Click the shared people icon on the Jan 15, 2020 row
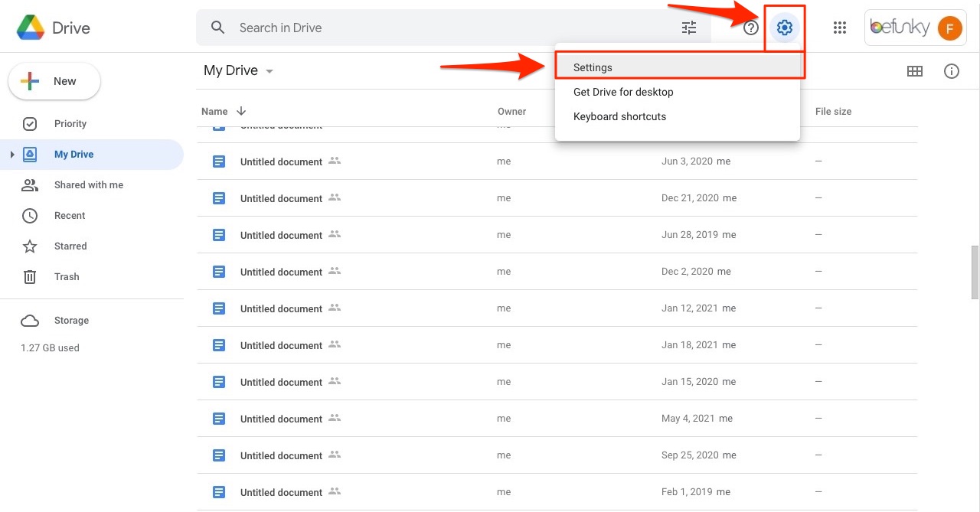This screenshot has width=980, height=512. [x=335, y=381]
